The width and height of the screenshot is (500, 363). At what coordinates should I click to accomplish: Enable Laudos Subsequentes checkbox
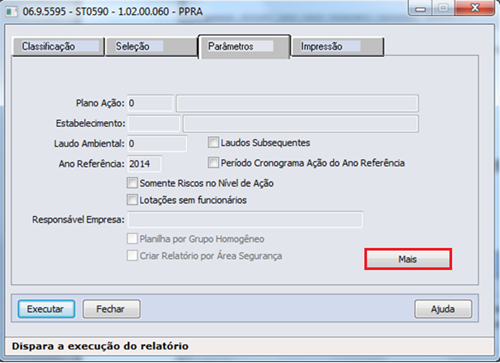coord(213,143)
